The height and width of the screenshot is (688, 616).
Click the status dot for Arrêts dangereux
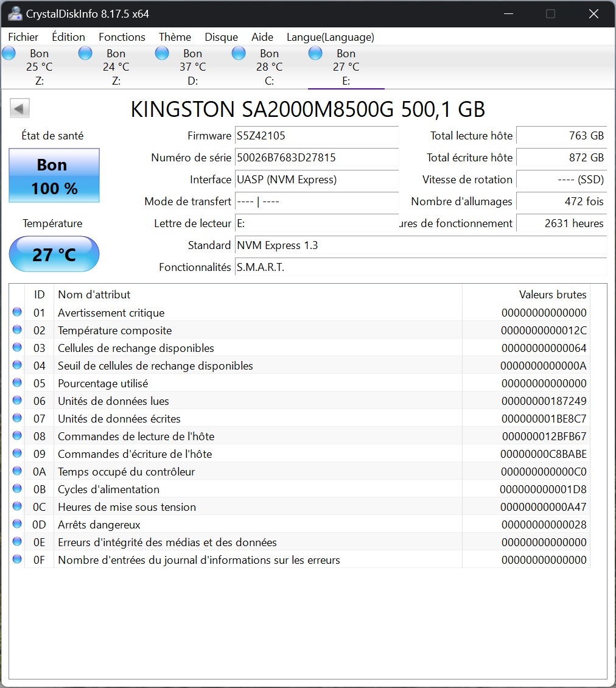17,524
